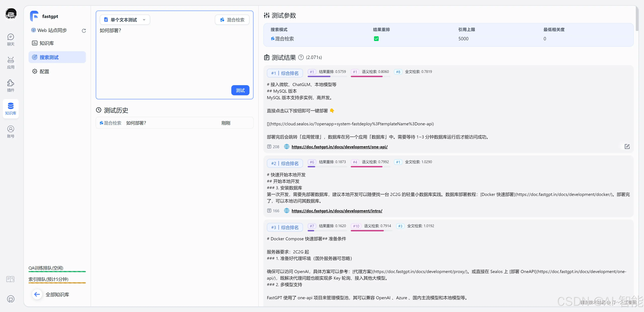Select the 配置 menu item

coord(44,71)
